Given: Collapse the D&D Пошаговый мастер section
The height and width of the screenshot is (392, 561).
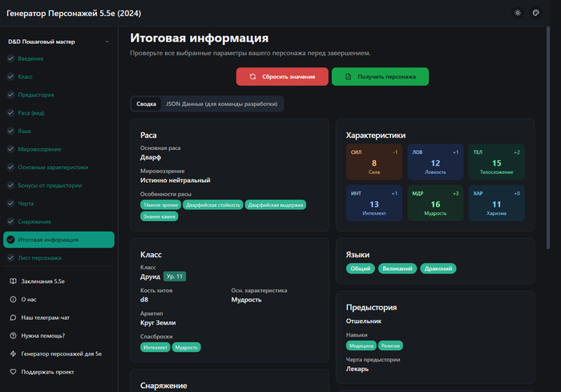Looking at the screenshot, I should coord(107,41).
